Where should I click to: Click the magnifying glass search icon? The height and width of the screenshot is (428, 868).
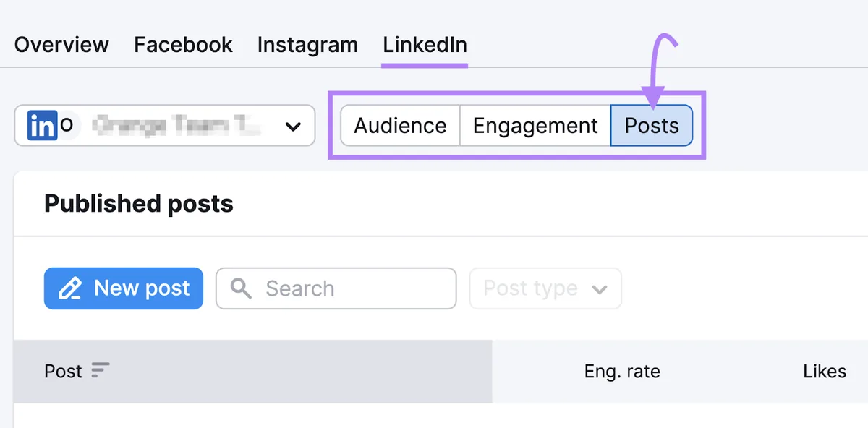click(x=241, y=288)
